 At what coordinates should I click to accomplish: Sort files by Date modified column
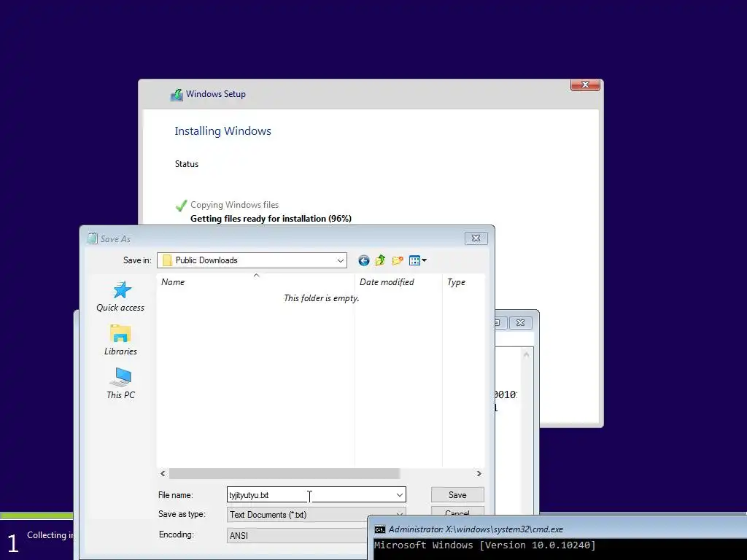coord(398,282)
